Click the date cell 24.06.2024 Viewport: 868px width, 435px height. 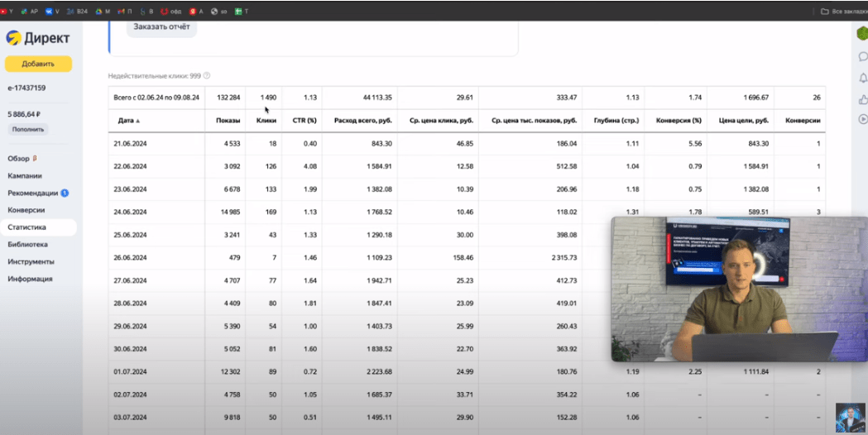point(130,212)
